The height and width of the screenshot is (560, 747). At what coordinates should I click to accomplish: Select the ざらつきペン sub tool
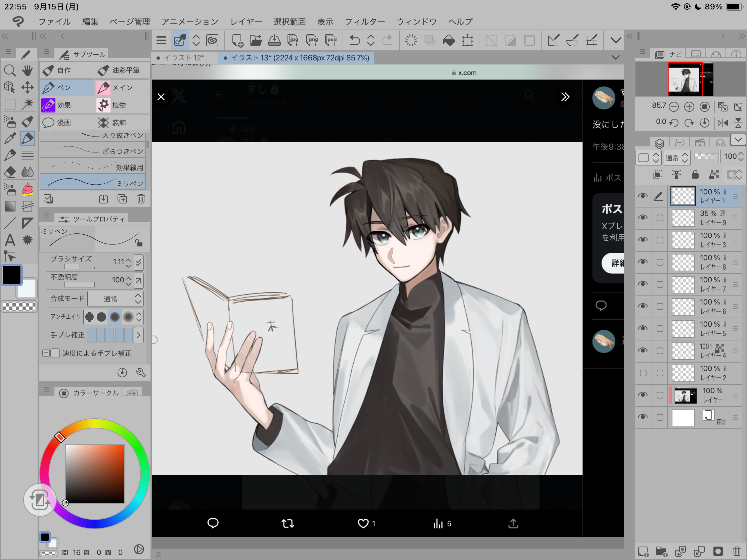click(x=93, y=151)
